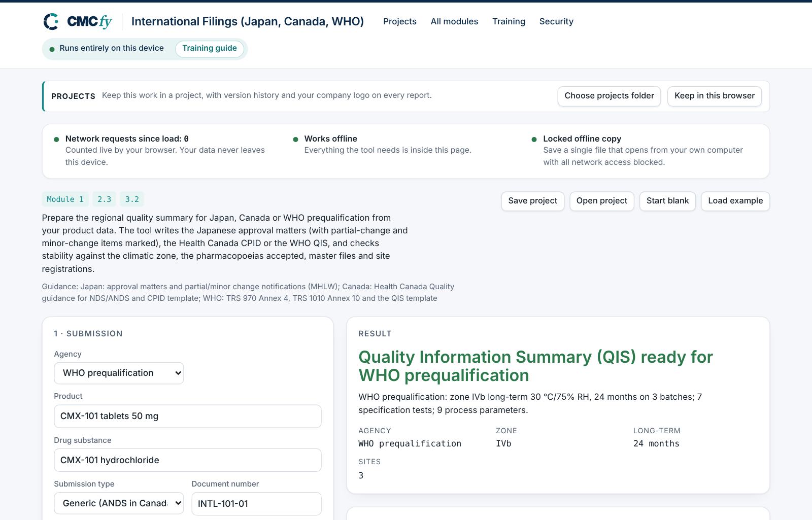
Task: Load the example project data
Action: [x=735, y=201]
